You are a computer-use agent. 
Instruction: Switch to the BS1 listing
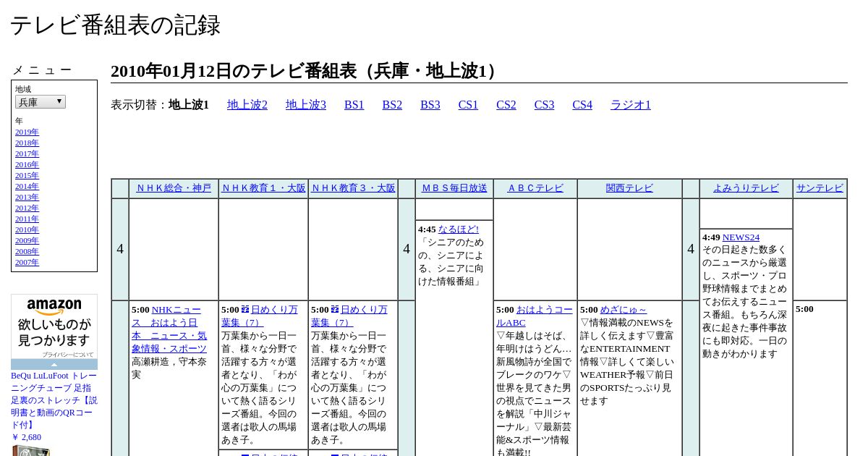[354, 105]
